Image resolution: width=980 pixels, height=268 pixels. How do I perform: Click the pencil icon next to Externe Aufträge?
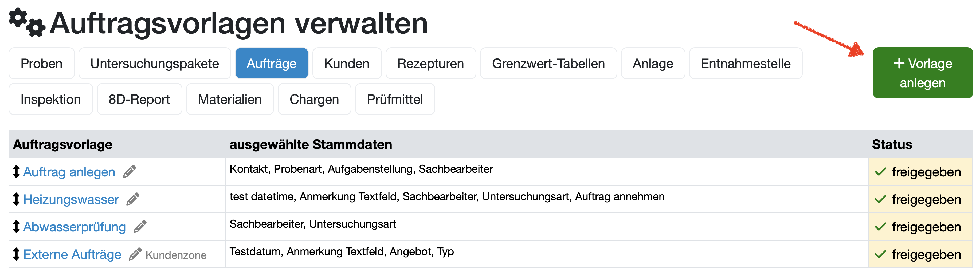(x=135, y=254)
